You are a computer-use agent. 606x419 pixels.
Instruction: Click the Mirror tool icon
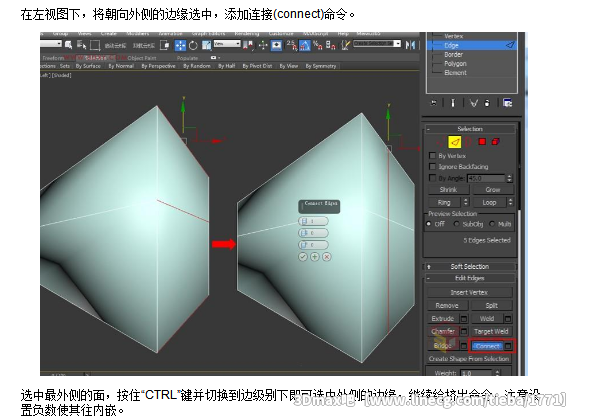pyautogui.click(x=410, y=45)
